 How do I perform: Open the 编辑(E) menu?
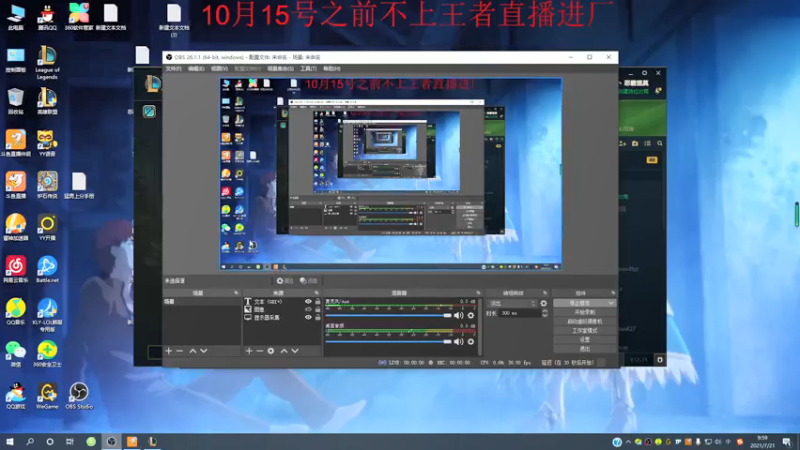tap(196, 68)
